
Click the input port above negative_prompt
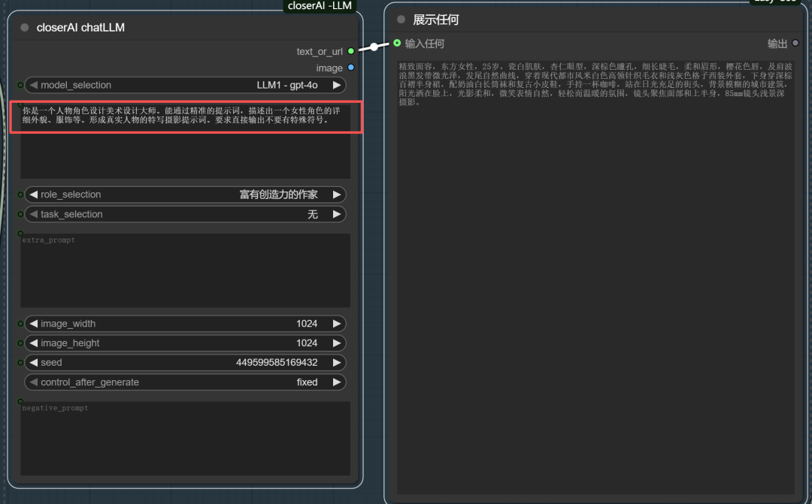[20, 401]
